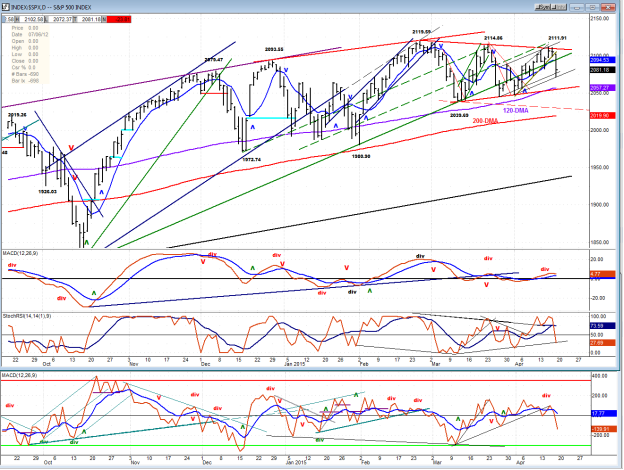Click the low value 2072.37 readout

point(60,19)
